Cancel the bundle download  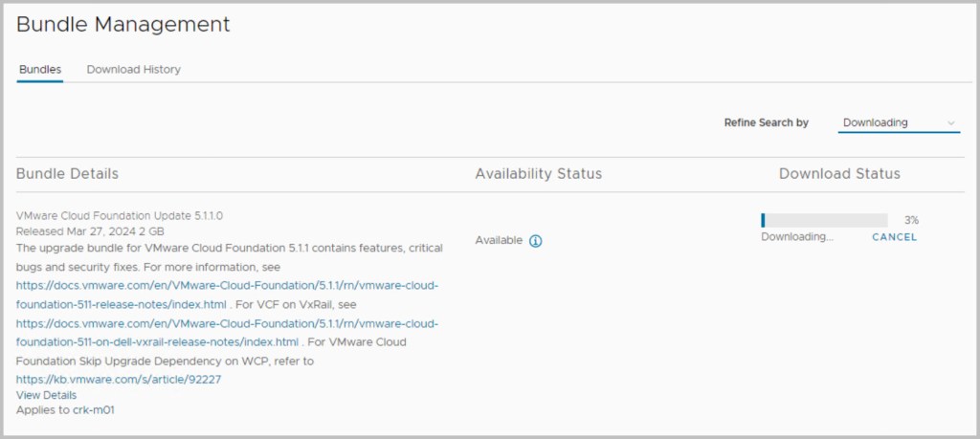[894, 237]
